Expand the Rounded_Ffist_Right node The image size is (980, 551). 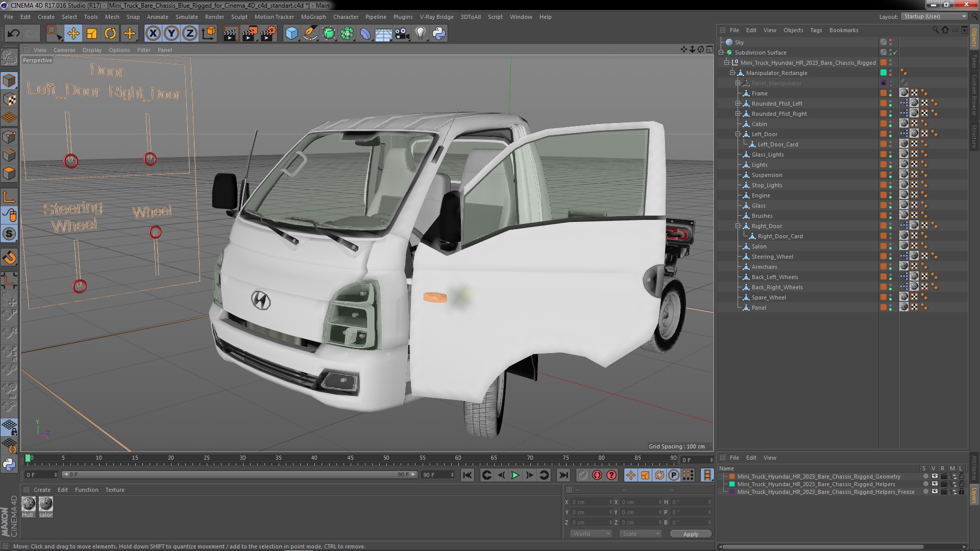coord(738,114)
